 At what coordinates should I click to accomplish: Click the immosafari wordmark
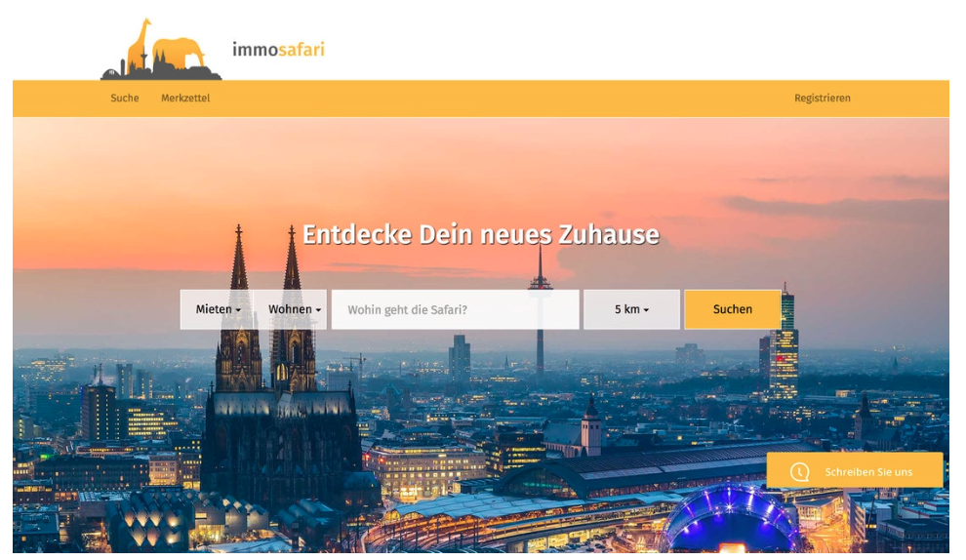click(x=278, y=50)
